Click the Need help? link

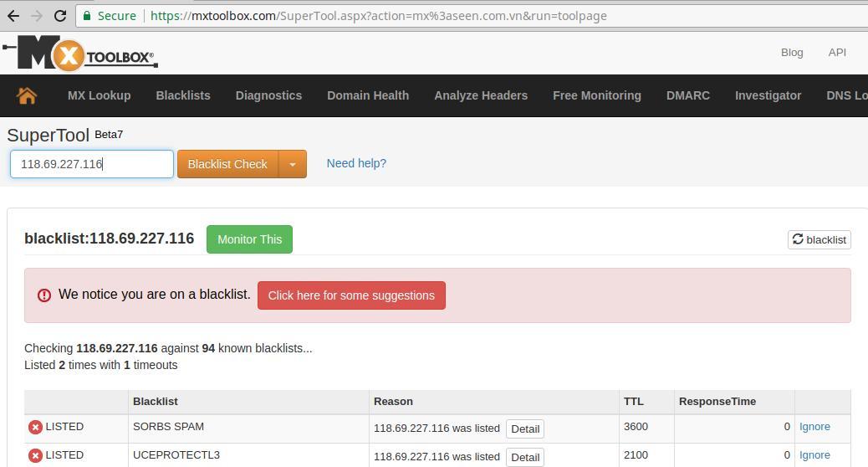click(x=356, y=163)
